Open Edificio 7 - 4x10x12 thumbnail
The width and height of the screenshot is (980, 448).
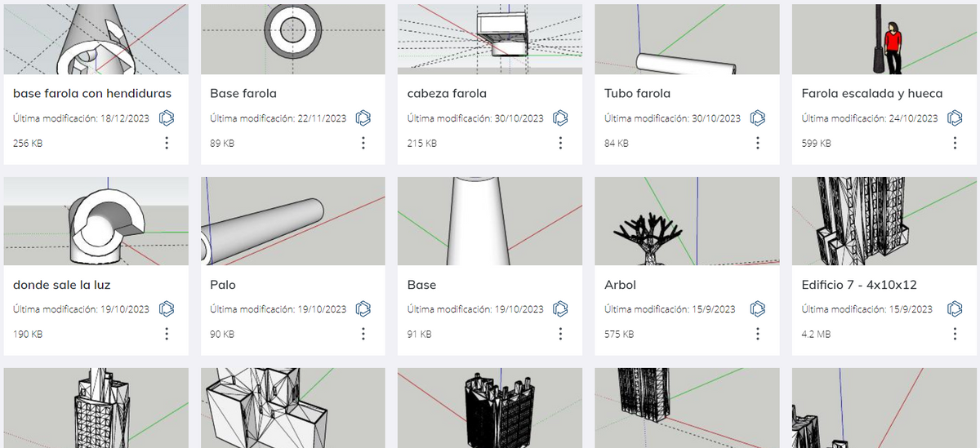(884, 221)
